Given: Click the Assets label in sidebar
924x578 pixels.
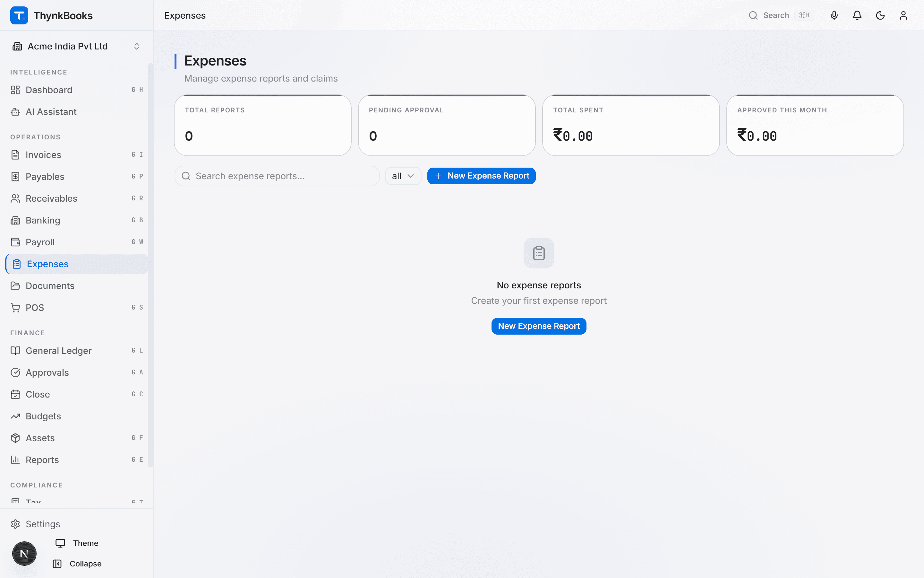Looking at the screenshot, I should pyautogui.click(x=40, y=438).
